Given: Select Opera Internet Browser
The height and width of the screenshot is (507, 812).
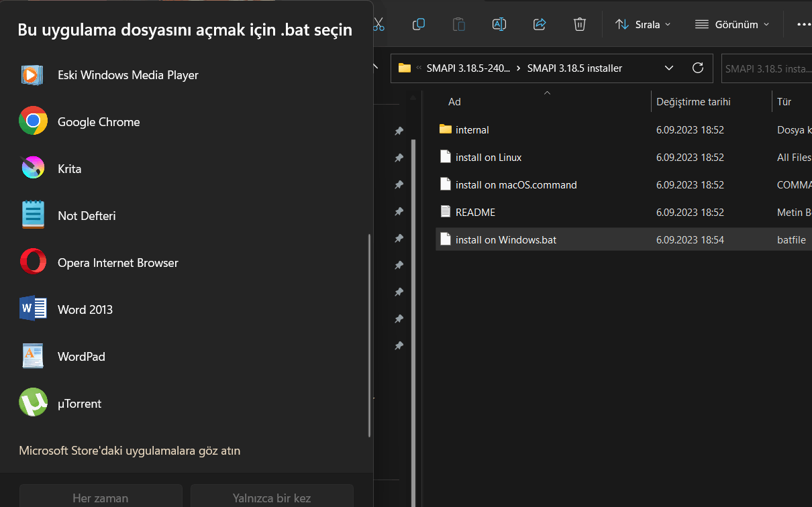Looking at the screenshot, I should [x=188, y=263].
